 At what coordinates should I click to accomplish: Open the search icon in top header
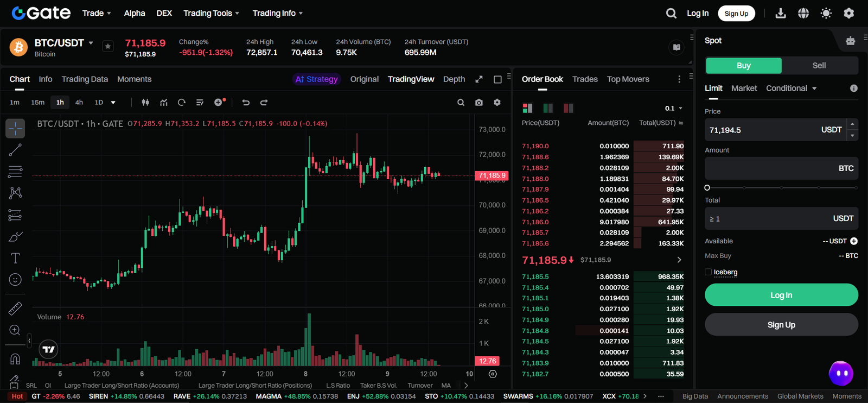coord(671,14)
